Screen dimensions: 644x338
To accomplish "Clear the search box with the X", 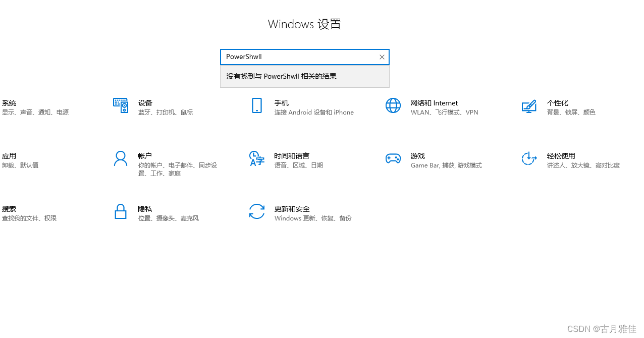I will pyautogui.click(x=382, y=57).
